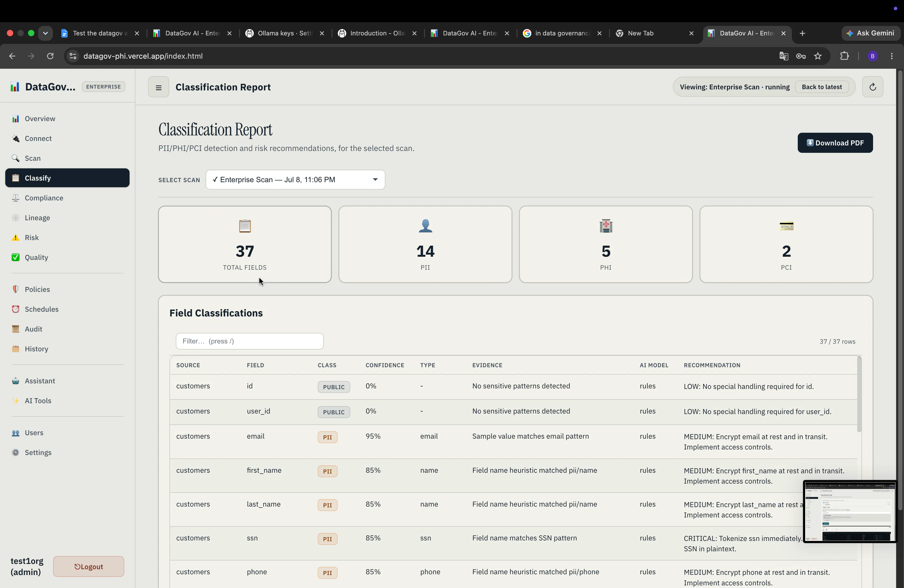
Task: Open the browser profile avatar B
Action: coord(873,56)
